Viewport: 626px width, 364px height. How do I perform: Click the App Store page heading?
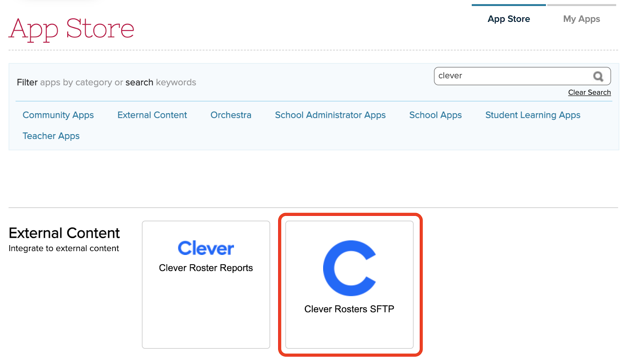72,29
